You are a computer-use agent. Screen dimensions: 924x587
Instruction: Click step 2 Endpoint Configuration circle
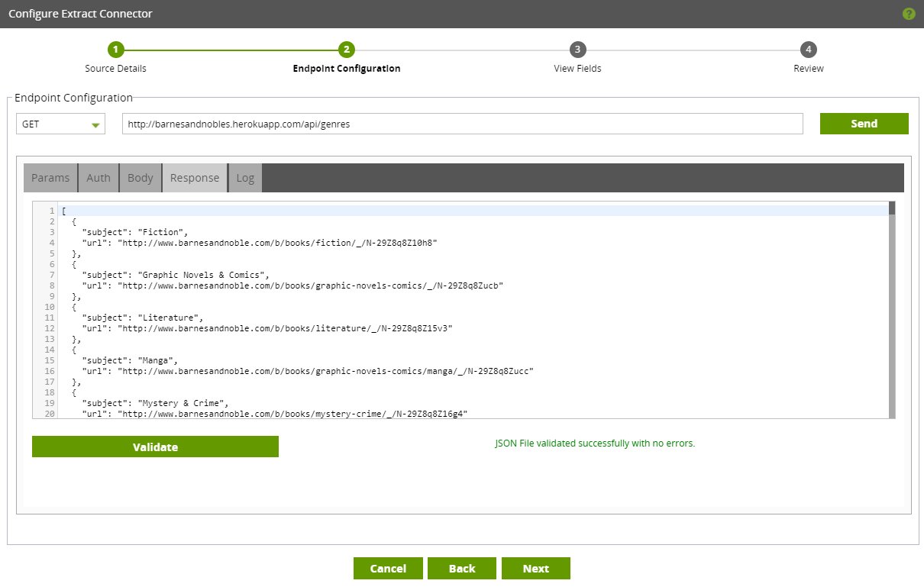click(x=347, y=50)
